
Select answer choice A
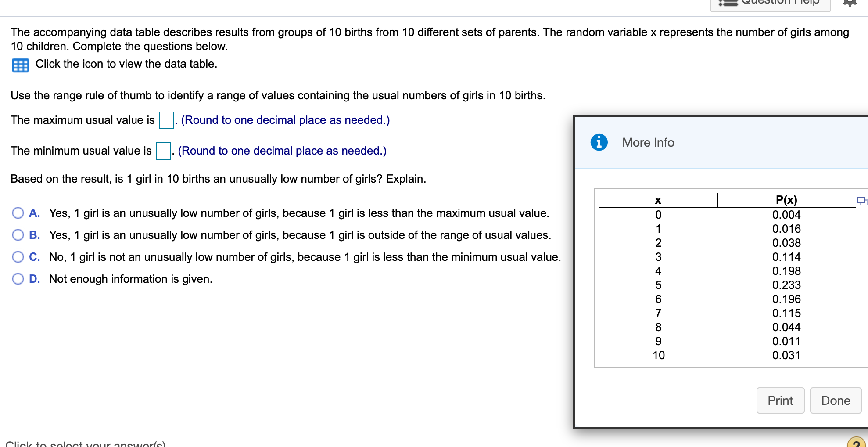(x=18, y=213)
